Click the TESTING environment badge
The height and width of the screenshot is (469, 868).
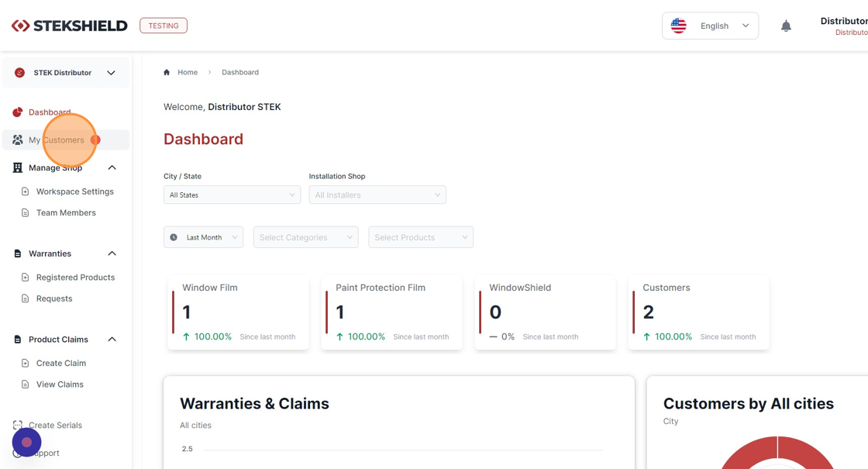(x=164, y=26)
